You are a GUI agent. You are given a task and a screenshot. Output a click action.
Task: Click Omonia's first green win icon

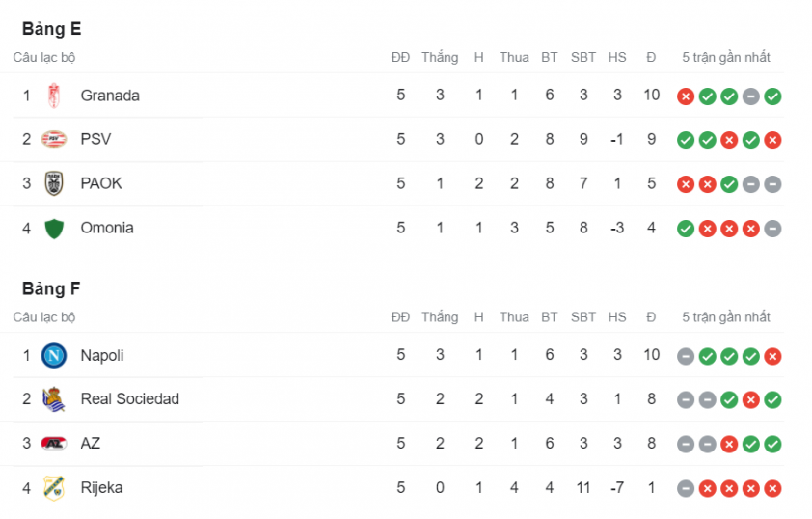coord(686,229)
